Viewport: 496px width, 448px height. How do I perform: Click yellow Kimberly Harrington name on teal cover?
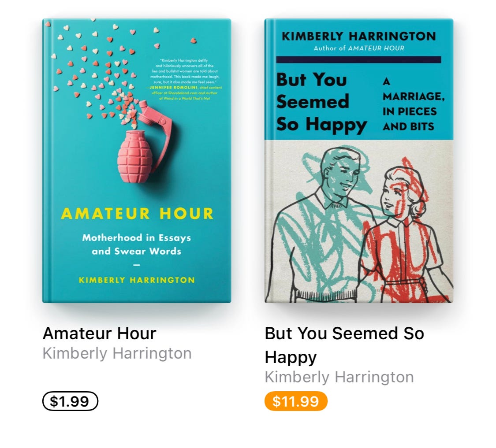click(x=137, y=280)
